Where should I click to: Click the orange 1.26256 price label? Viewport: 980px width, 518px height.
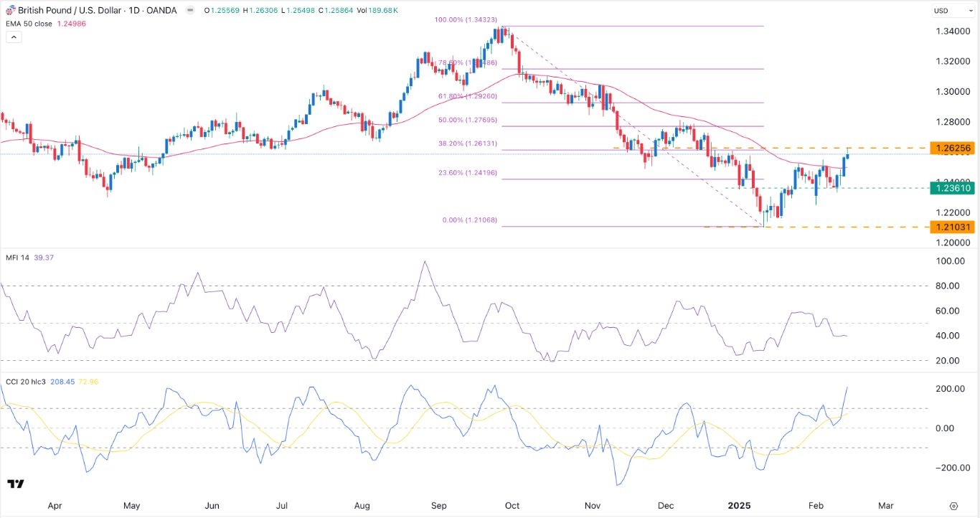tap(953, 148)
